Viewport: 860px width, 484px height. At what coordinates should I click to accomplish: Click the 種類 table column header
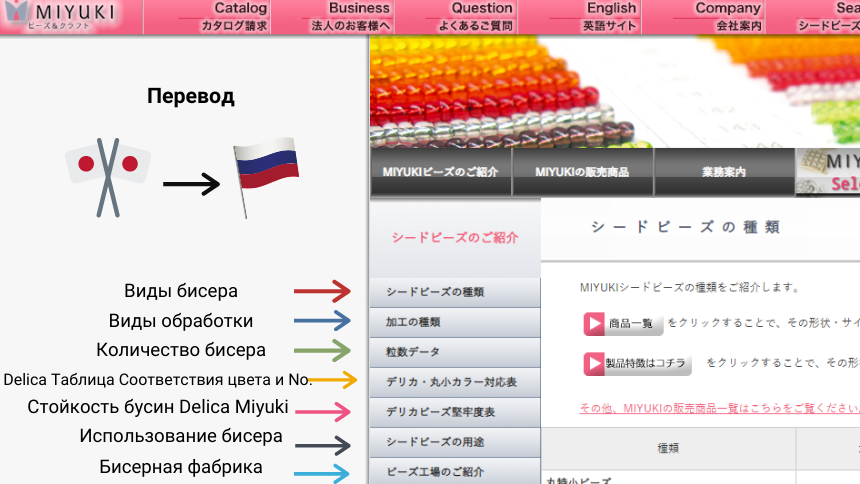(668, 448)
